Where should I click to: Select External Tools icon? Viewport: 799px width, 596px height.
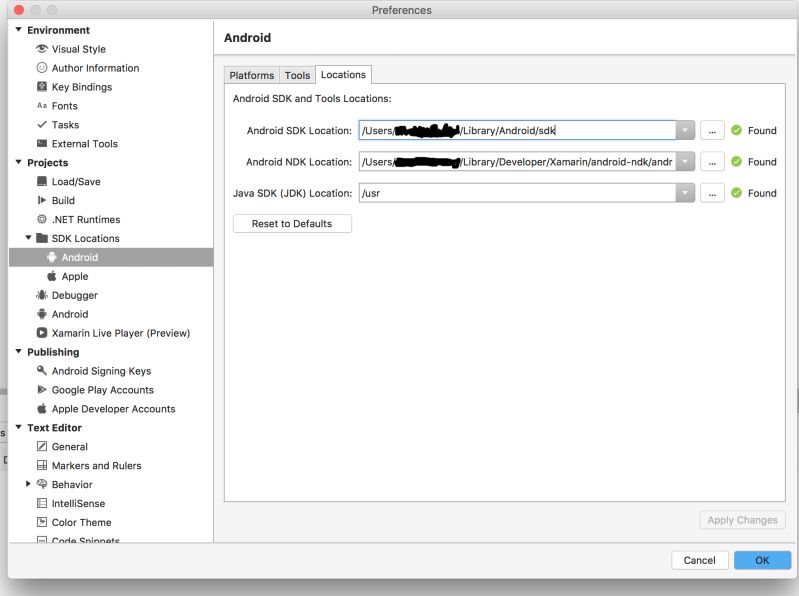click(42, 143)
